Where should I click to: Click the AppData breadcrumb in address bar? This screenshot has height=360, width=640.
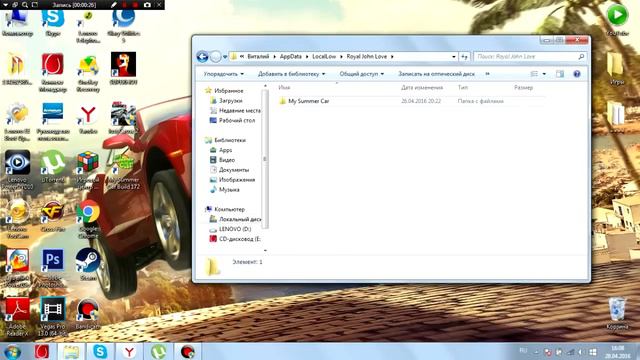(291, 56)
